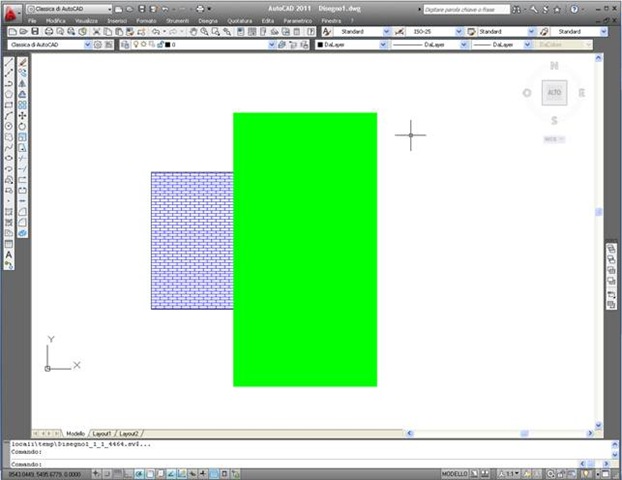
Task: Open multileader style Standard dropdown at far right
Action: click(x=603, y=31)
